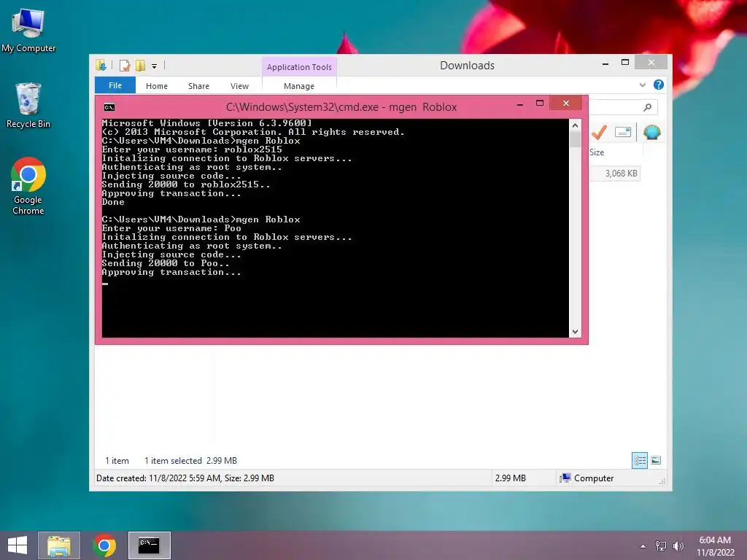
Task: Select the Application Tools contextual tab header
Action: (299, 67)
